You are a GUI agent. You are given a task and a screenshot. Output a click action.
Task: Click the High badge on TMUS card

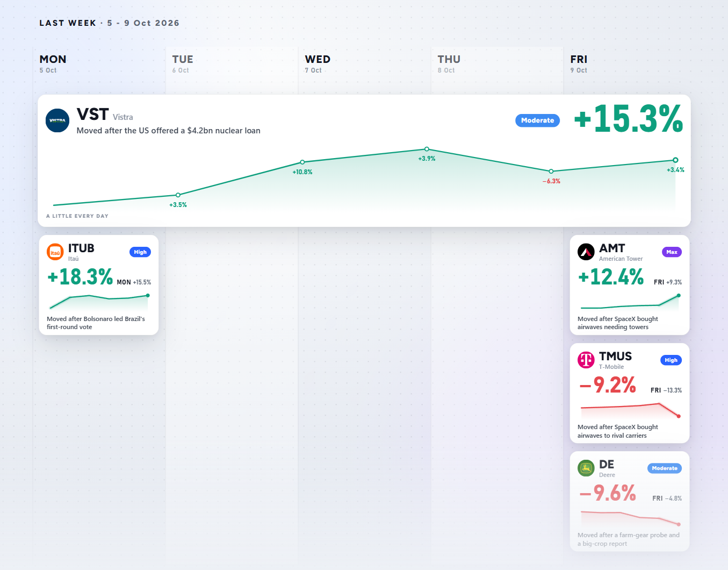tap(671, 360)
